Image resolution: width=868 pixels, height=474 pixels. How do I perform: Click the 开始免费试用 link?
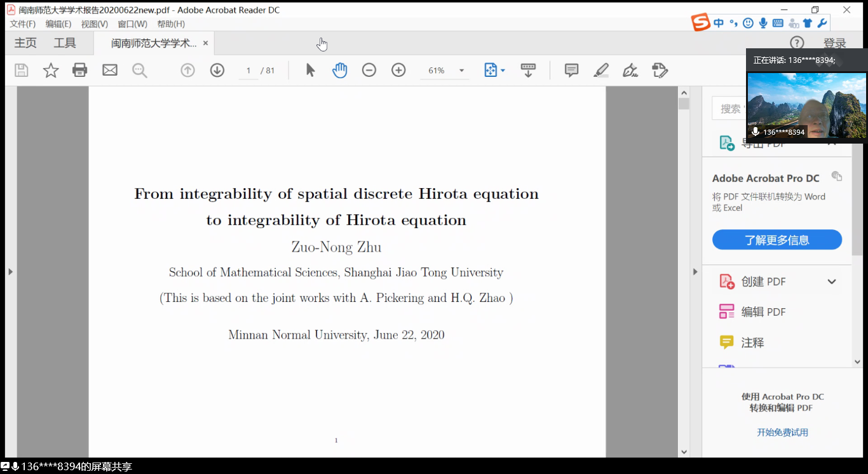(x=782, y=433)
